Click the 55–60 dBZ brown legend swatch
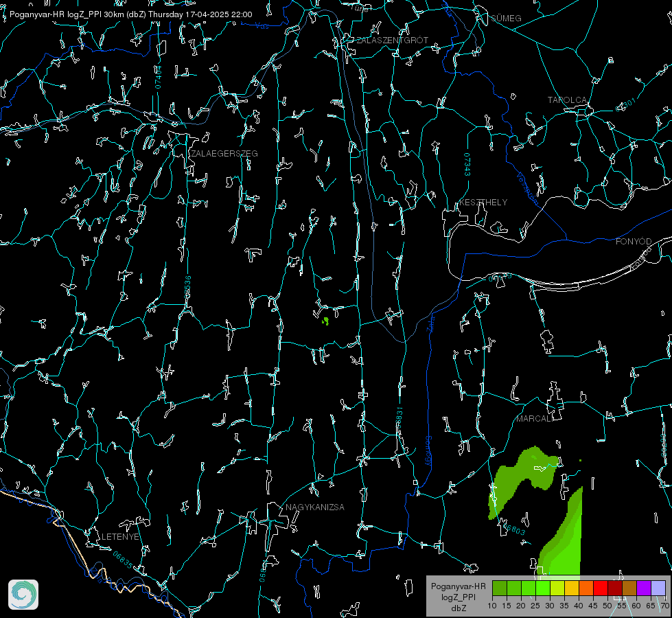Viewport: 672px width, 618px height. [629, 588]
